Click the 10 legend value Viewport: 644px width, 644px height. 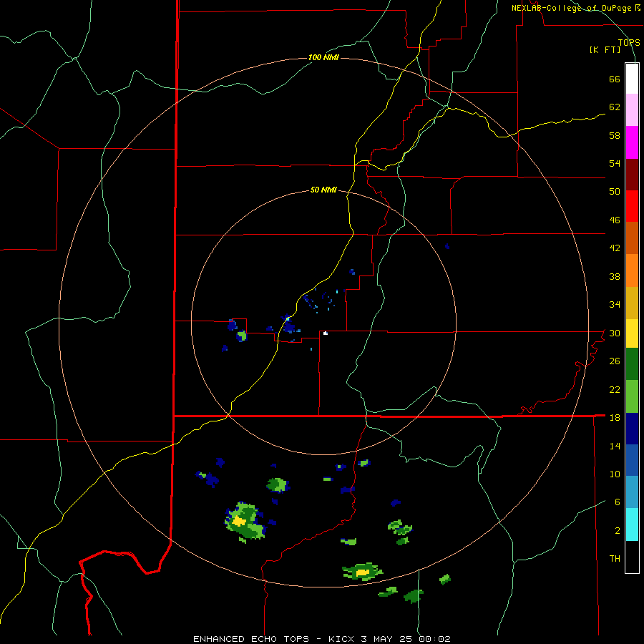click(x=615, y=474)
